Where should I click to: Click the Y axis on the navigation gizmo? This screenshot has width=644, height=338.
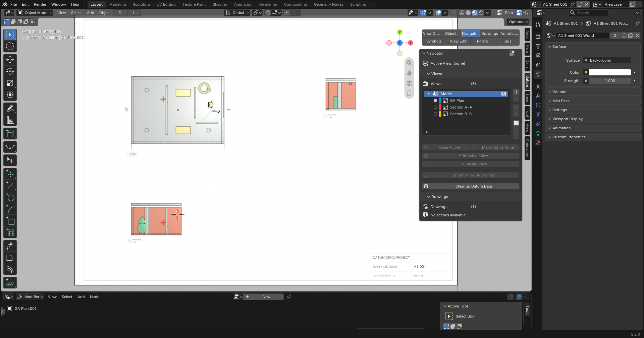(x=399, y=32)
